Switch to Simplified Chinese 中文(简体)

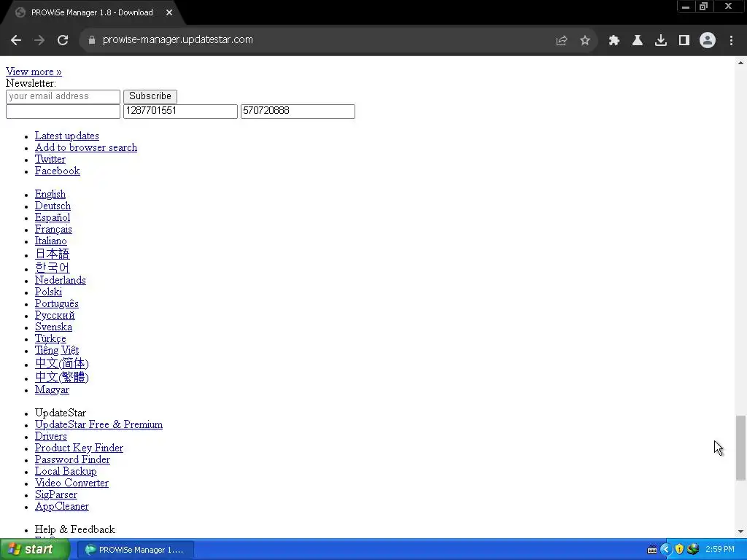coord(61,364)
